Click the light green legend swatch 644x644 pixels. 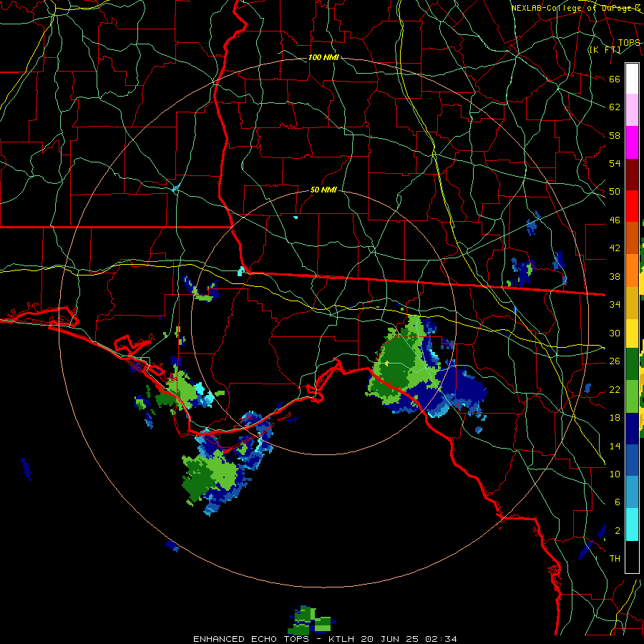coord(632,396)
